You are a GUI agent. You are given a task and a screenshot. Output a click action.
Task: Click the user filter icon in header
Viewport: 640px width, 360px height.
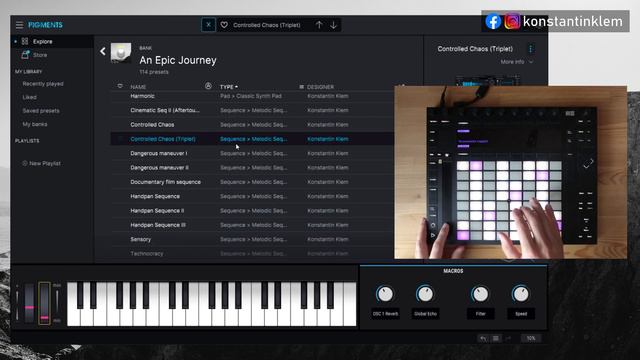coord(208,86)
